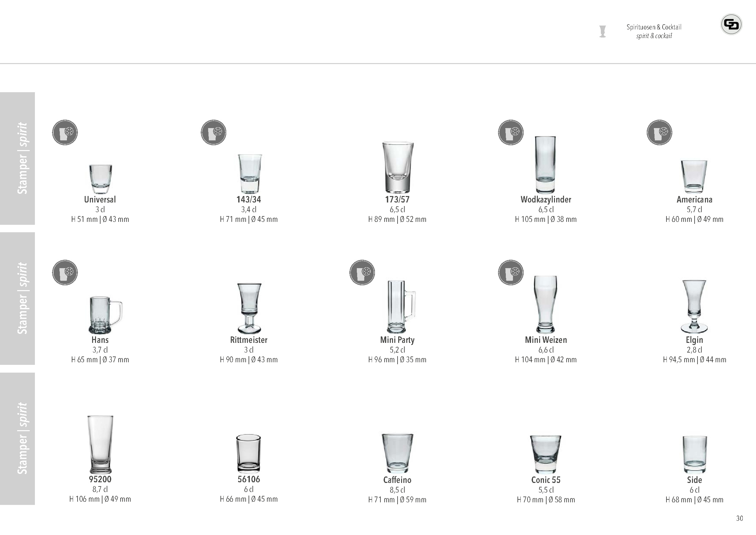
Task: Click the GD company logo
Action: 731,24
